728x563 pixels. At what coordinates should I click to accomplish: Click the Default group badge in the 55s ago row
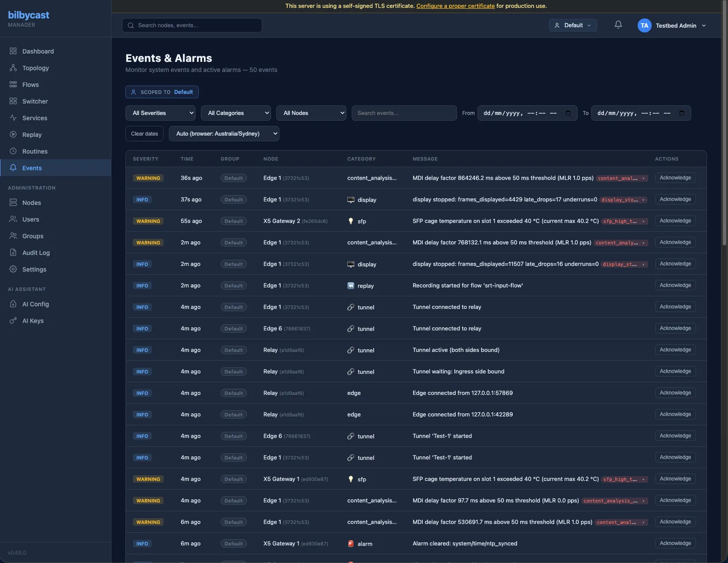click(234, 221)
